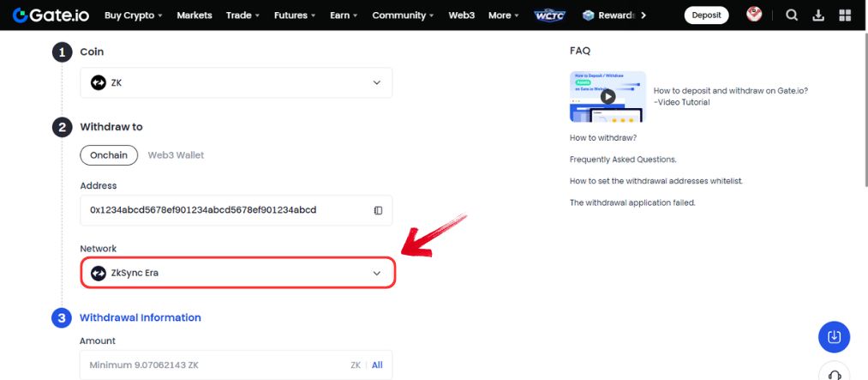
Task: Click the header scroll-right chevron
Action: pyautogui.click(x=643, y=15)
